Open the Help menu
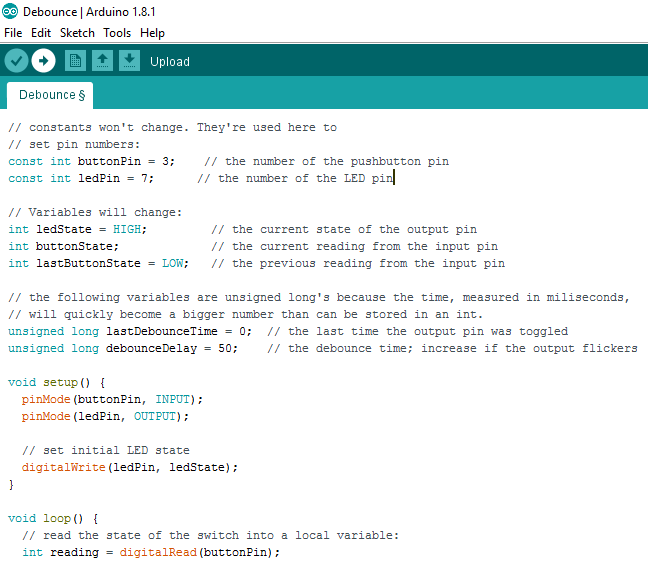This screenshot has width=648, height=568. 152,33
